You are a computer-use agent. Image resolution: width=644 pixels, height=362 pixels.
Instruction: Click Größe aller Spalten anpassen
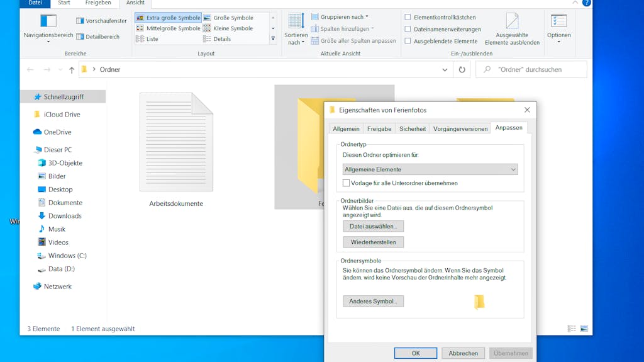(x=353, y=41)
